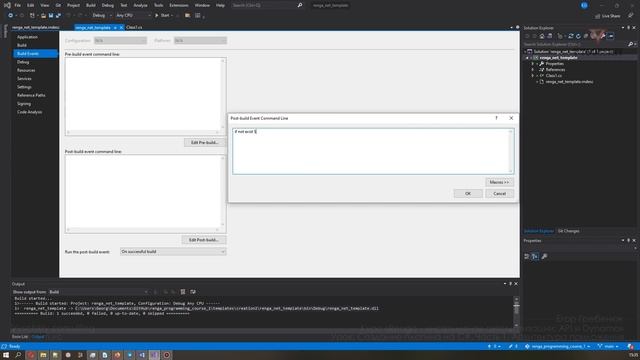
Task: Click the Navigate Backward toolbar icon
Action: pyautogui.click(x=11, y=16)
